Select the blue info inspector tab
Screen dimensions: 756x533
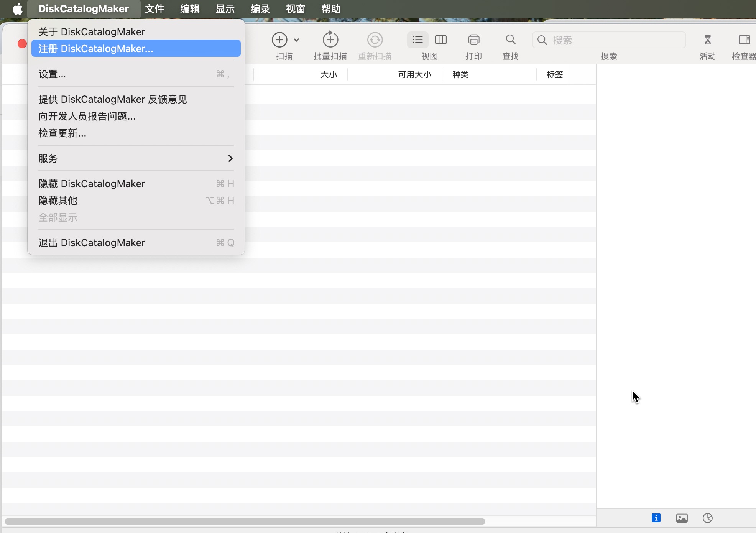tap(656, 518)
